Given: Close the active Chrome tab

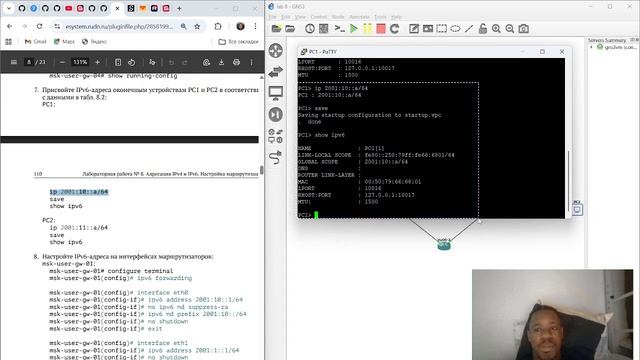Looking at the screenshot, I should pyautogui.click(x=118, y=8).
